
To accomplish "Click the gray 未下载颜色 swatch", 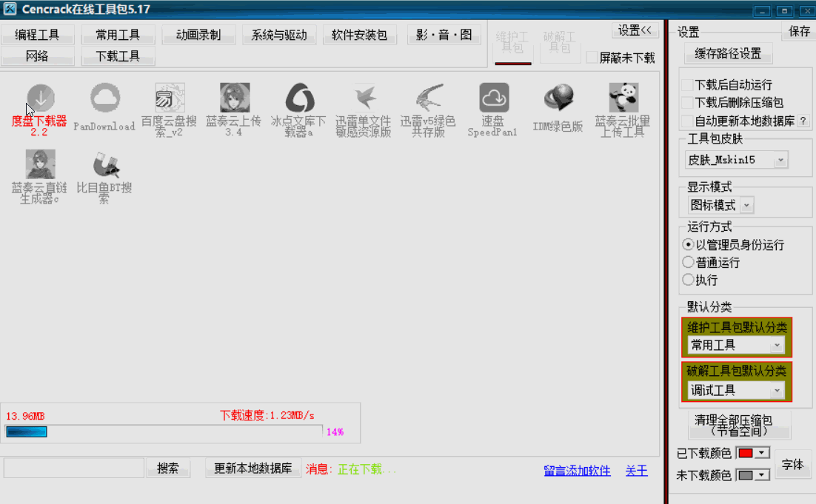I will pyautogui.click(x=746, y=475).
